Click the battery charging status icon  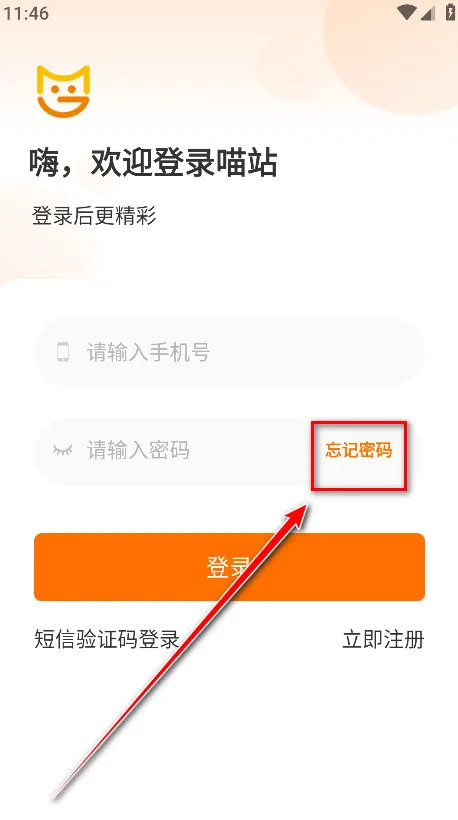[450, 13]
